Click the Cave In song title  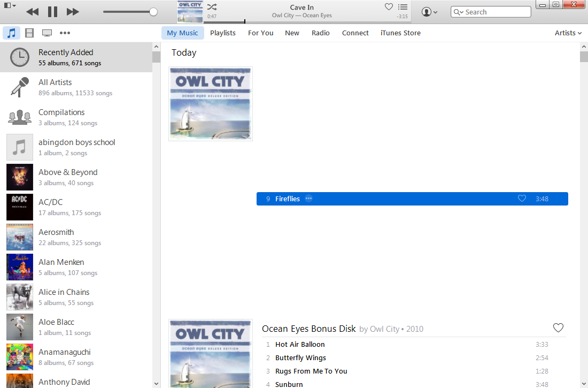(302, 7)
